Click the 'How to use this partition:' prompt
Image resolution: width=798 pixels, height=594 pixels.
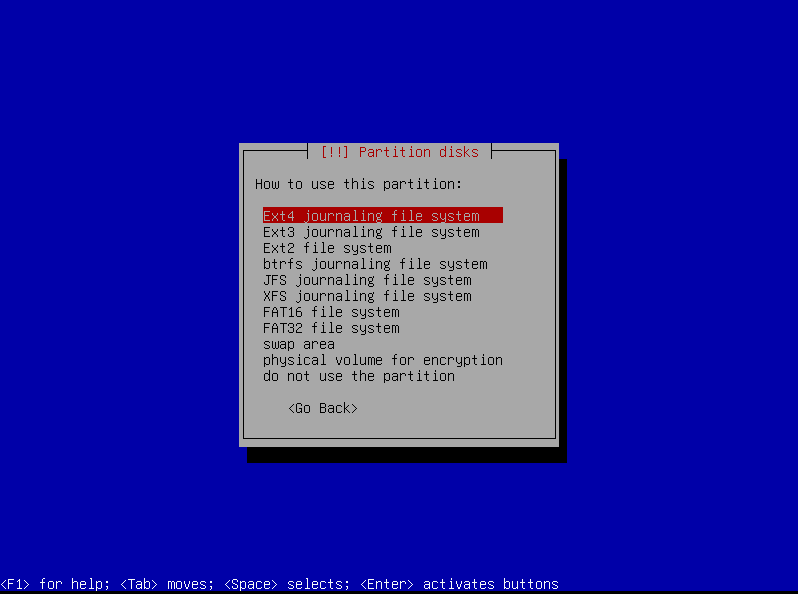[359, 184]
